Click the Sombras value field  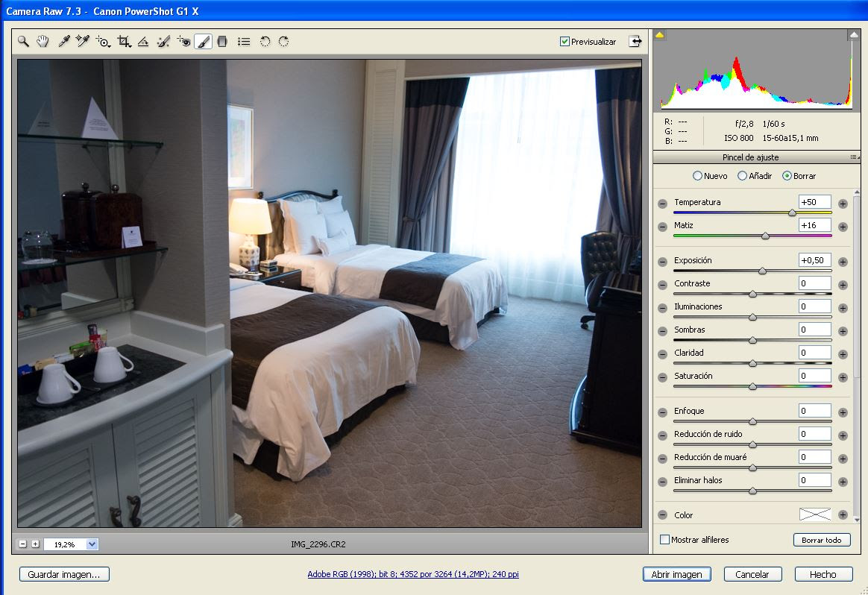click(815, 330)
